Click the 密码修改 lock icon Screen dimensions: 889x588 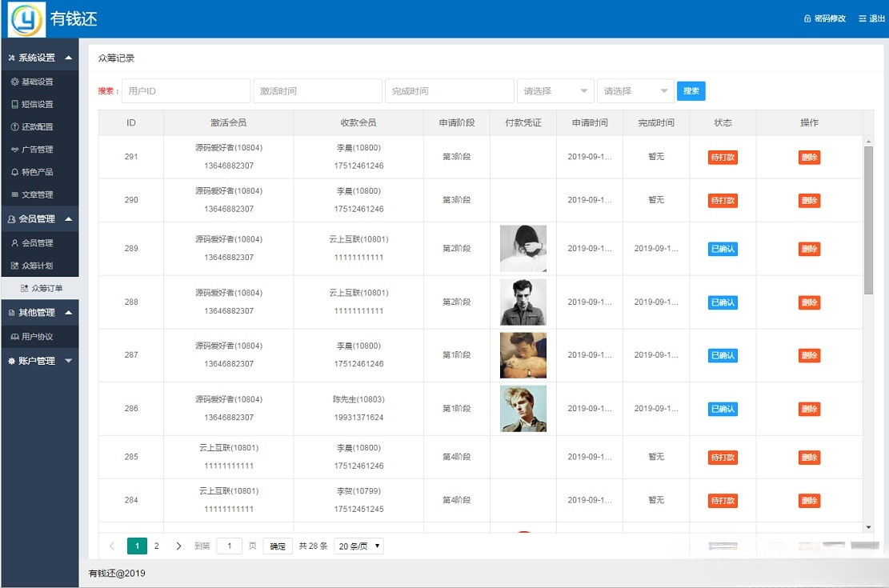808,18
